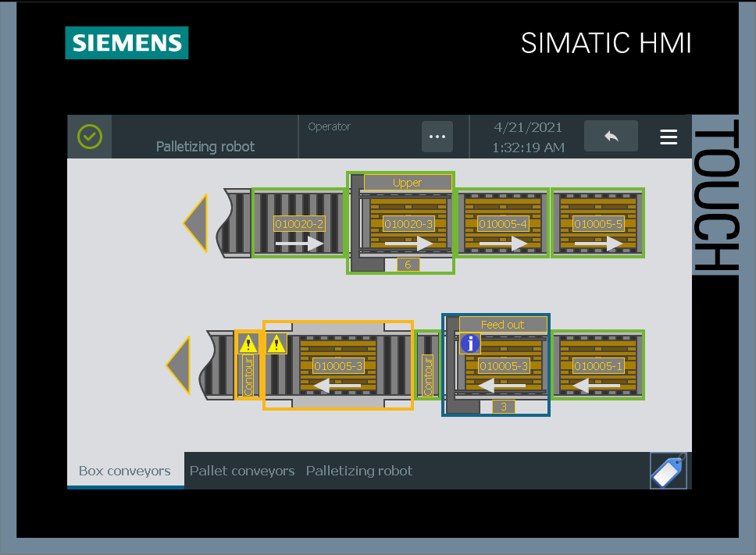Image resolution: width=756 pixels, height=555 pixels.
Task: Click the lower conveyor end triangle
Action: [178, 365]
